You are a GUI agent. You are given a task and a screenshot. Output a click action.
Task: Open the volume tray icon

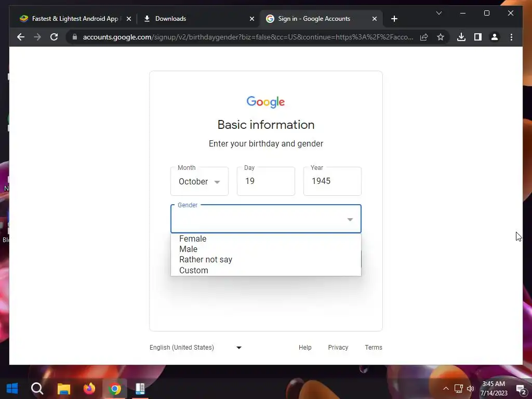click(470, 389)
